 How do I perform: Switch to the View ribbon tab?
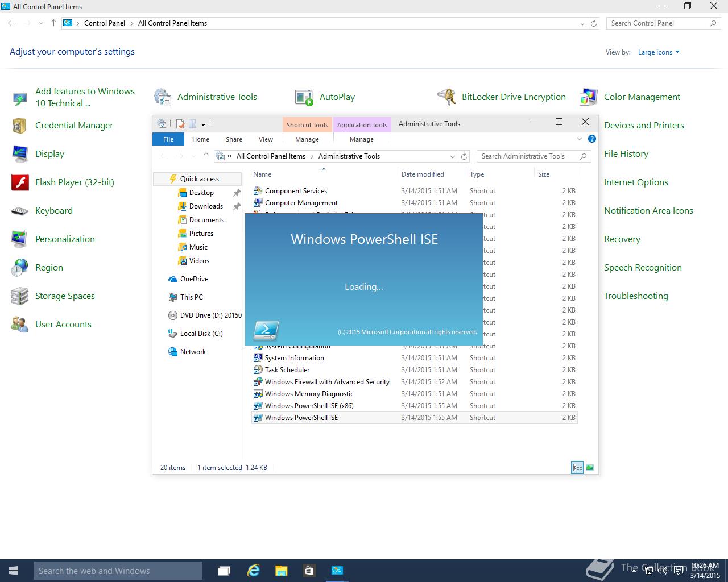tap(266, 139)
